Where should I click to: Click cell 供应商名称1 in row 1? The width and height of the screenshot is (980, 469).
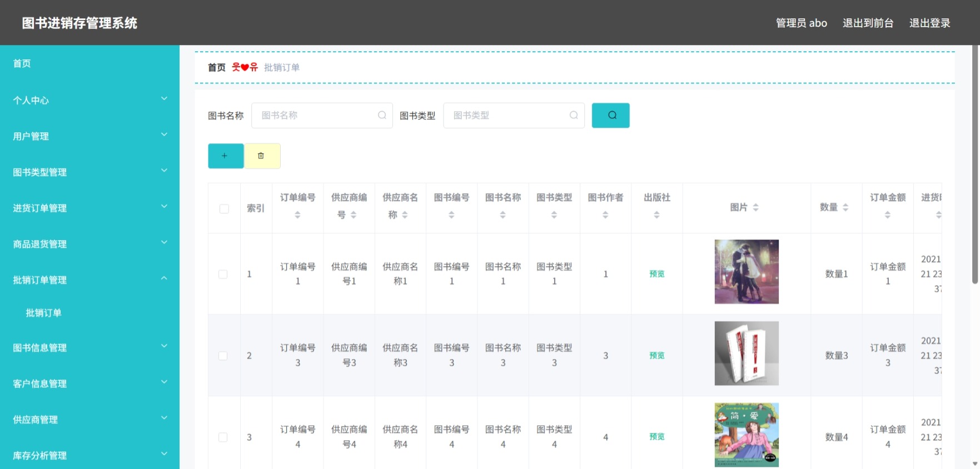tap(400, 274)
